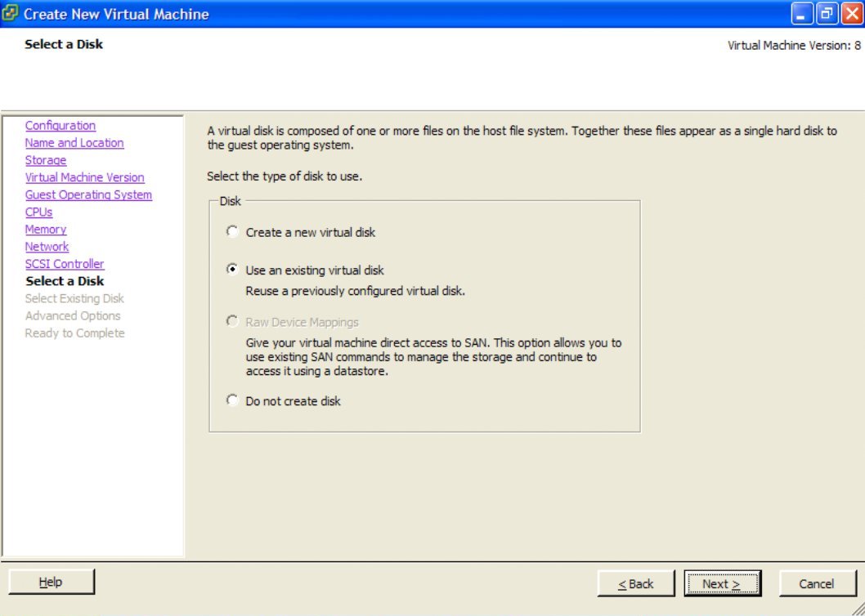Open Guest Operating System step
Image resolution: width=865 pixels, height=616 pixels.
tap(88, 194)
